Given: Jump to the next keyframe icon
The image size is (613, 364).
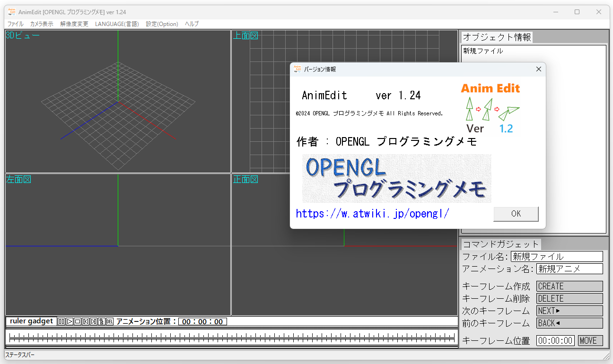Looking at the screenshot, I should pyautogui.click(x=94, y=321).
